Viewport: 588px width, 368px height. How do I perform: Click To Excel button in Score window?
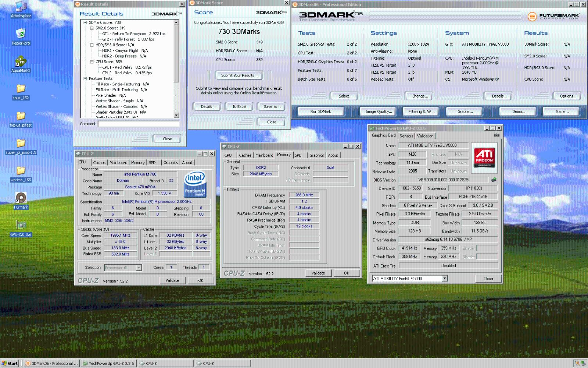239,107
